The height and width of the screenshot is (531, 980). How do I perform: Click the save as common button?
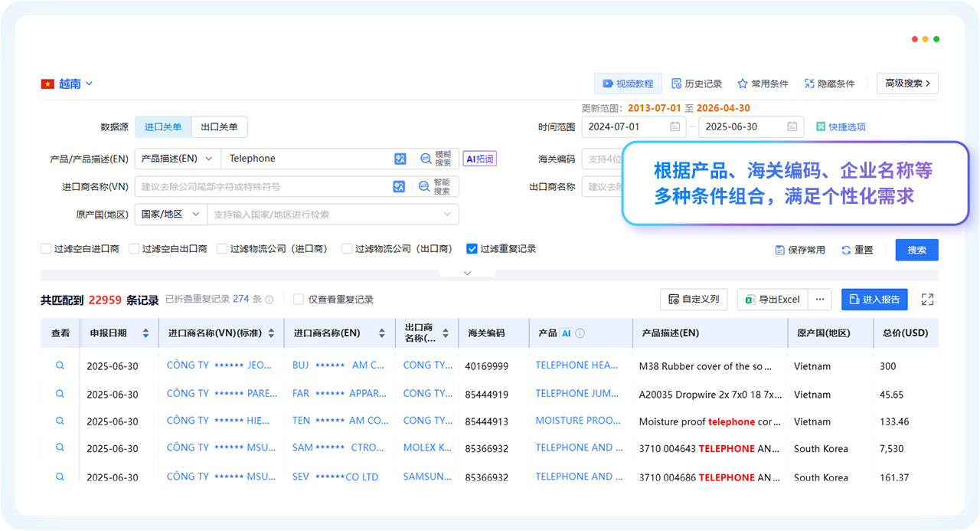click(800, 250)
